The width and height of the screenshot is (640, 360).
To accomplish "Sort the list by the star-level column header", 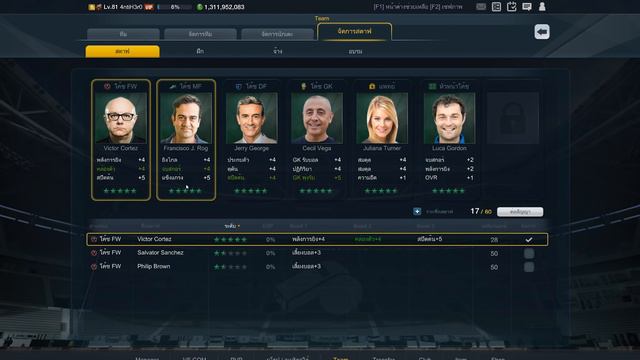I will click(232, 226).
